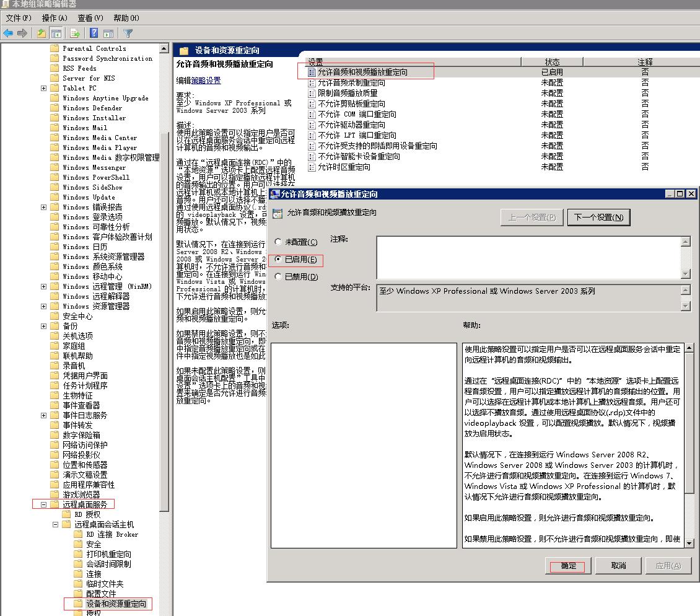Click the blue Help icon in the toolbar
Viewport: 700px width, 616px height.
94,33
